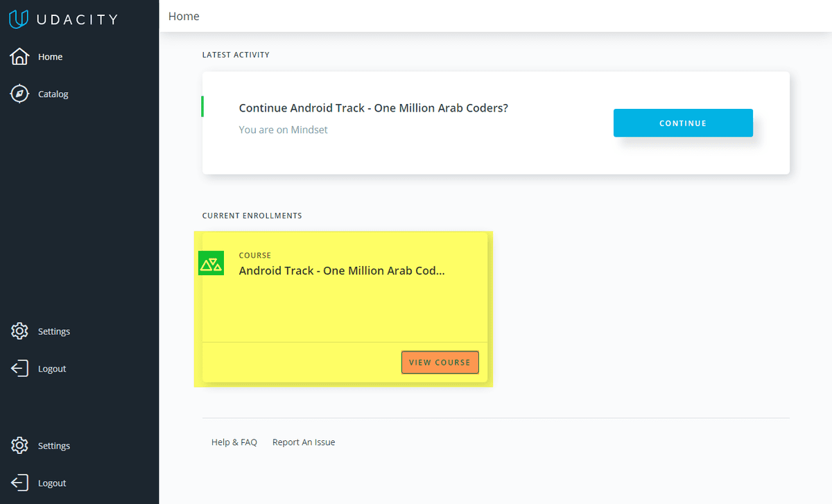Viewport: 832px width, 504px height.
Task: Click the enrolled Android Track course title
Action: (x=341, y=270)
